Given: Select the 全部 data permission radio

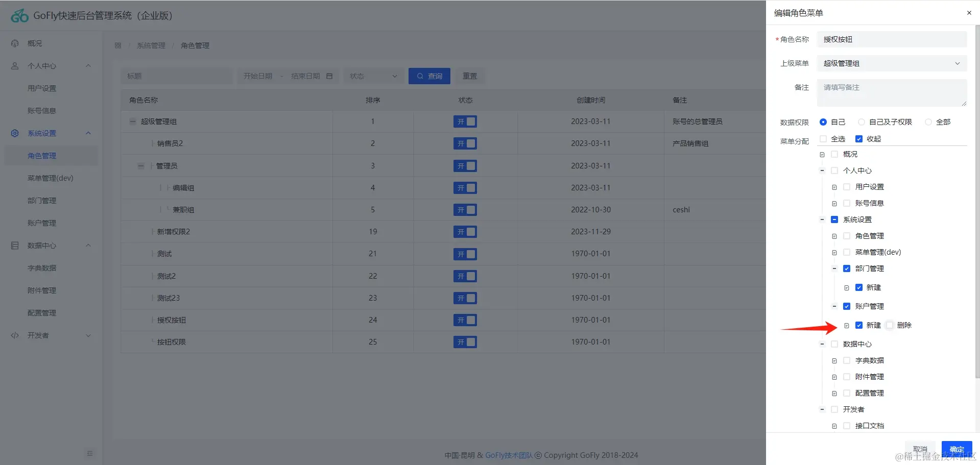Looking at the screenshot, I should point(928,122).
